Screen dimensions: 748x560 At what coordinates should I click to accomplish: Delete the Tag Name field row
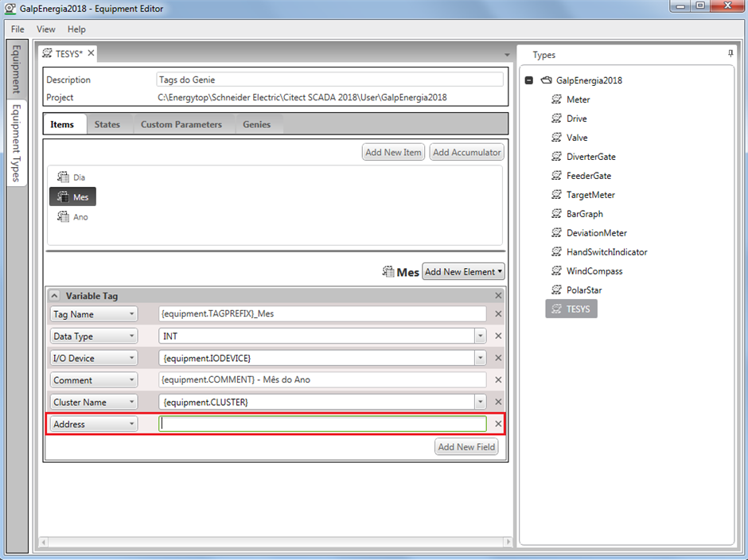(x=498, y=314)
